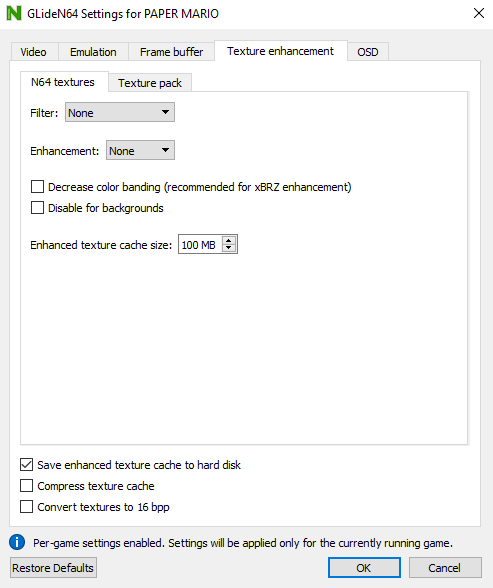Open the OSD tab
Image resolution: width=493 pixels, height=588 pixels.
[x=367, y=52]
